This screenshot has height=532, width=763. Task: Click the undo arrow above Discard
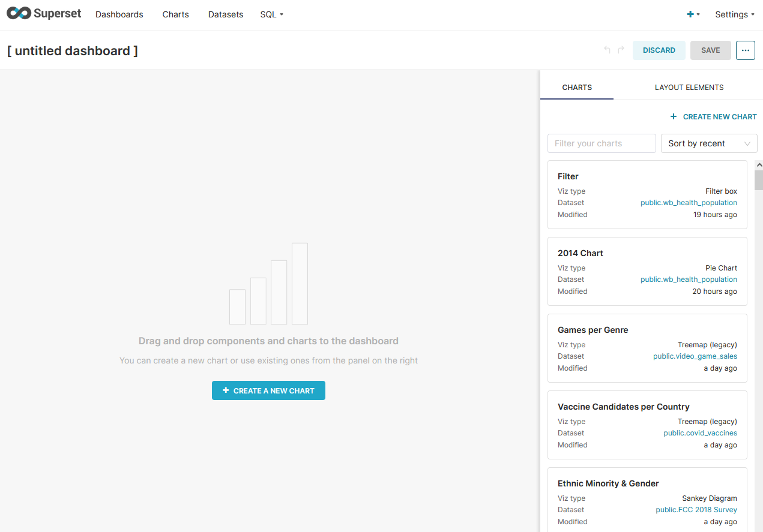point(606,50)
